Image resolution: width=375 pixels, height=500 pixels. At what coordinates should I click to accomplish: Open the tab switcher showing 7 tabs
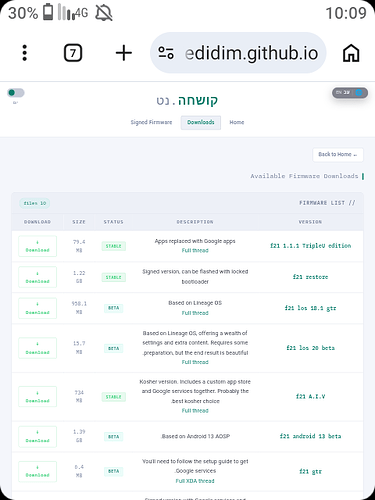[x=73, y=53]
